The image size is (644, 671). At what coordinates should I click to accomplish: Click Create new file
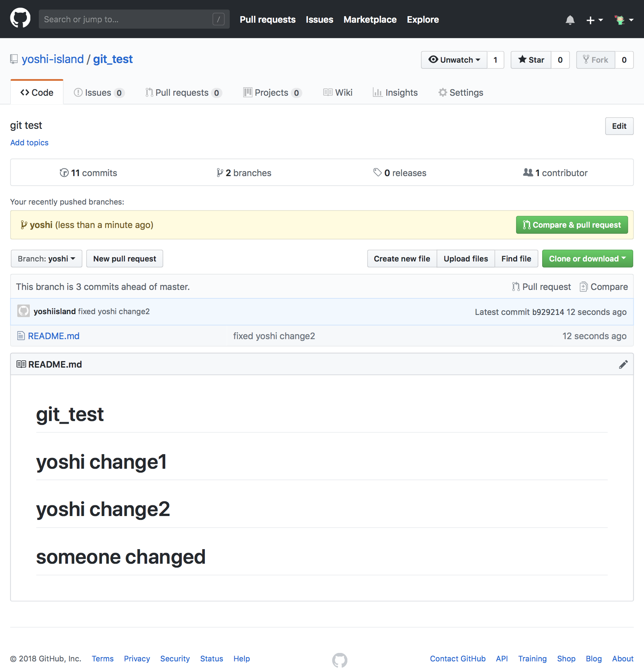(402, 259)
